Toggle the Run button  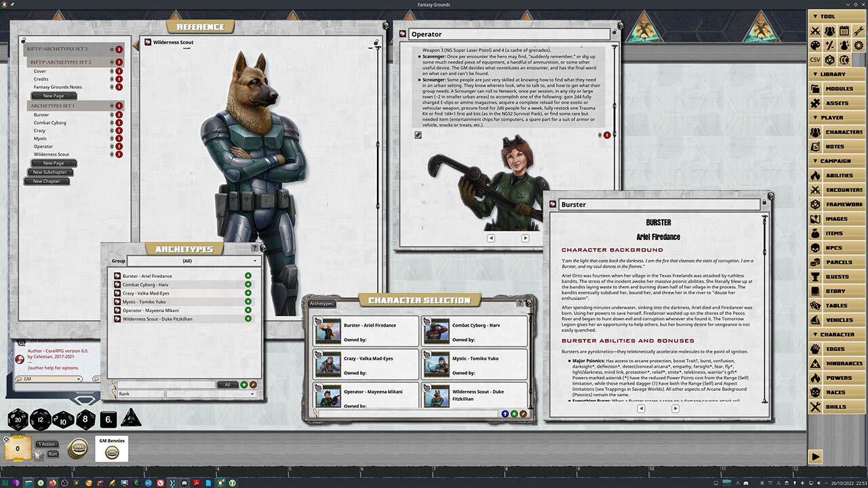coord(52,454)
